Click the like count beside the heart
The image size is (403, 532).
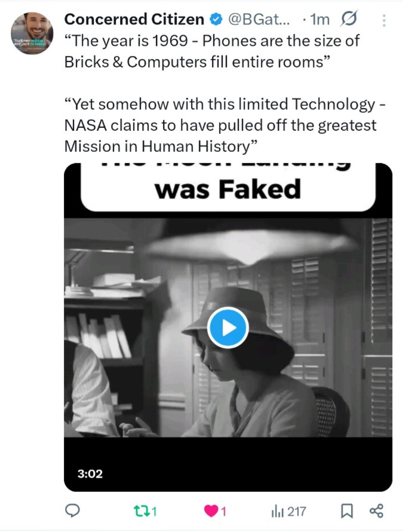coord(223,511)
